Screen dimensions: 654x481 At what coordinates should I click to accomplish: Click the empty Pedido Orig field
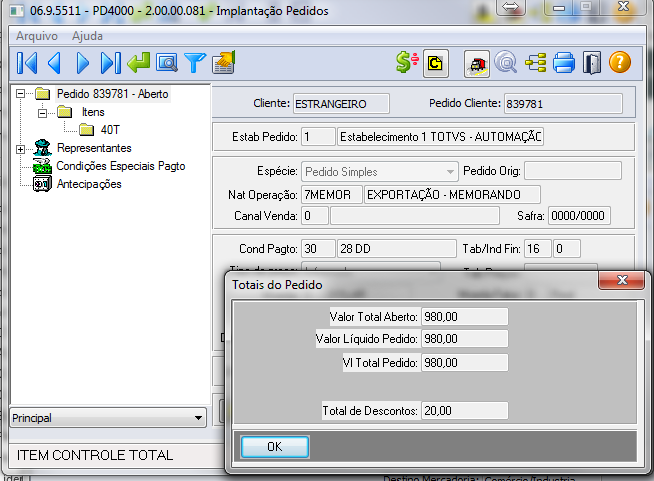tap(573, 171)
